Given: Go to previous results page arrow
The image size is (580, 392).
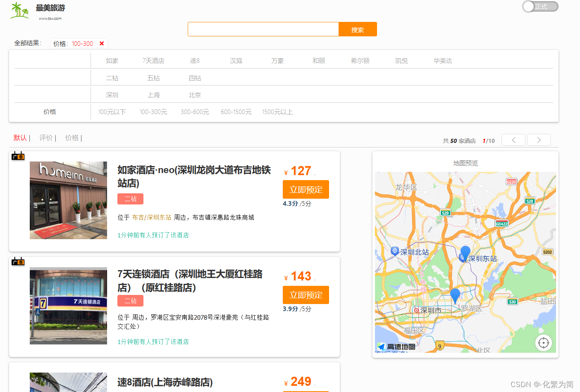Looking at the screenshot, I should point(513,140).
